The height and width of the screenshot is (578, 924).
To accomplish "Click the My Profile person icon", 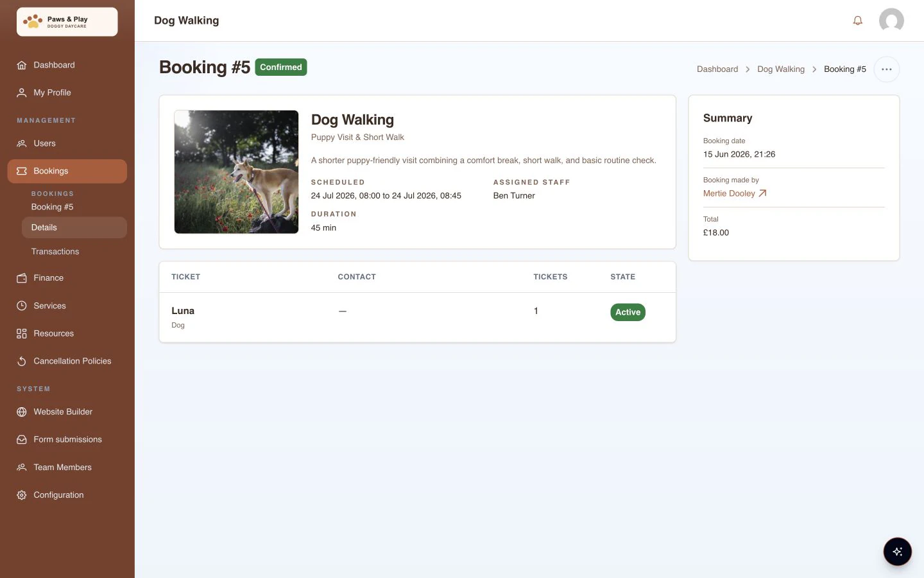I will (x=22, y=92).
